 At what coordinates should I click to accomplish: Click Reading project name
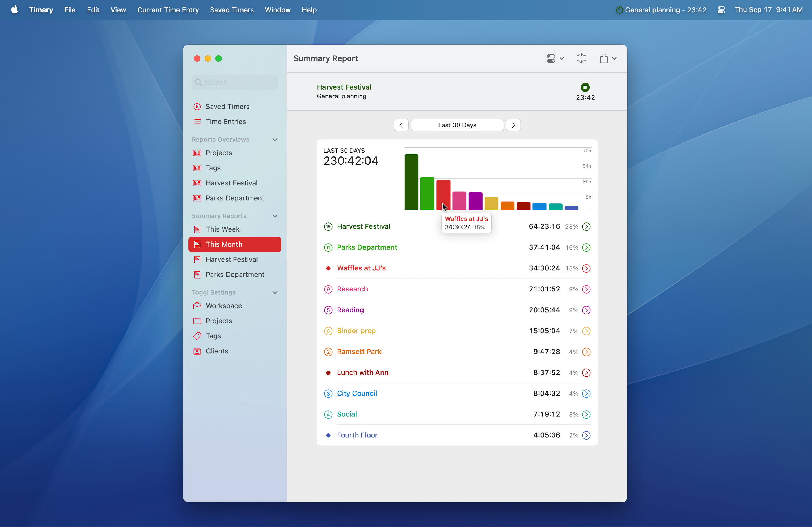tap(350, 310)
